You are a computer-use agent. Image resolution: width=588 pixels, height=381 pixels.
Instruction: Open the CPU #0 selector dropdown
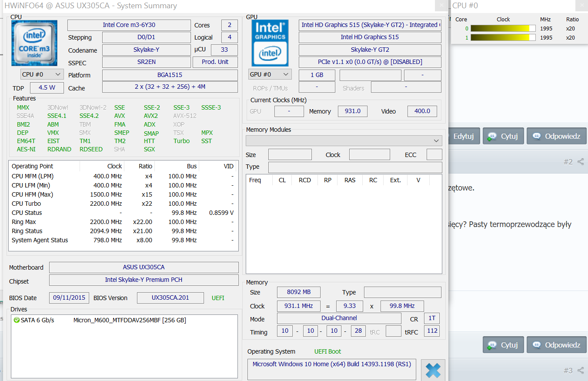[x=42, y=74]
